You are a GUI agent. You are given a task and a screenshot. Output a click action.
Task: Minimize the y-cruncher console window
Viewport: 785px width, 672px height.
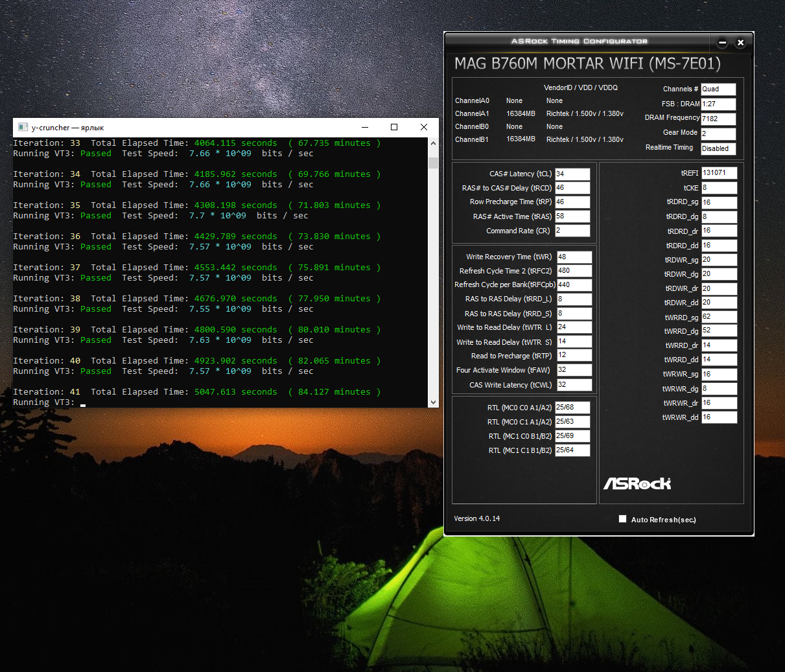point(365,127)
